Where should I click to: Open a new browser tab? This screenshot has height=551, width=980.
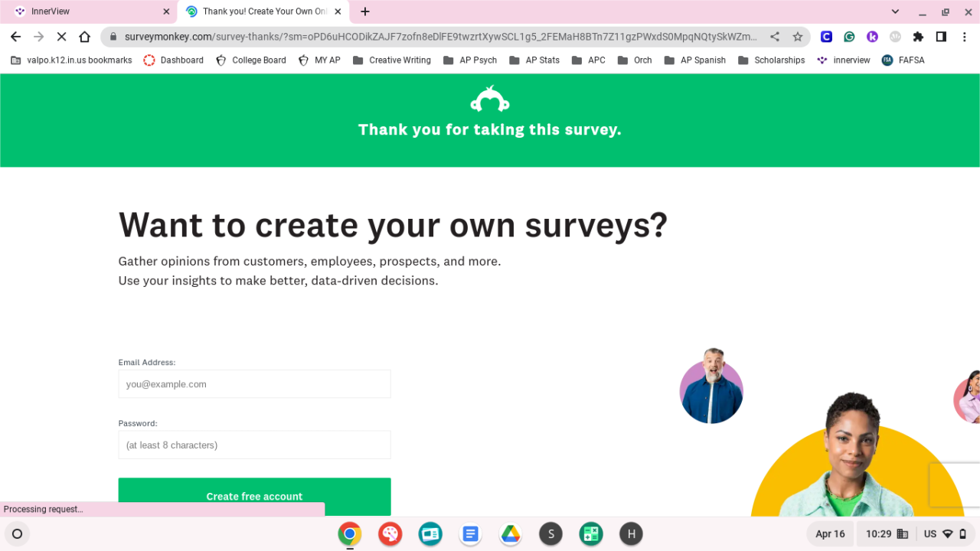(365, 11)
